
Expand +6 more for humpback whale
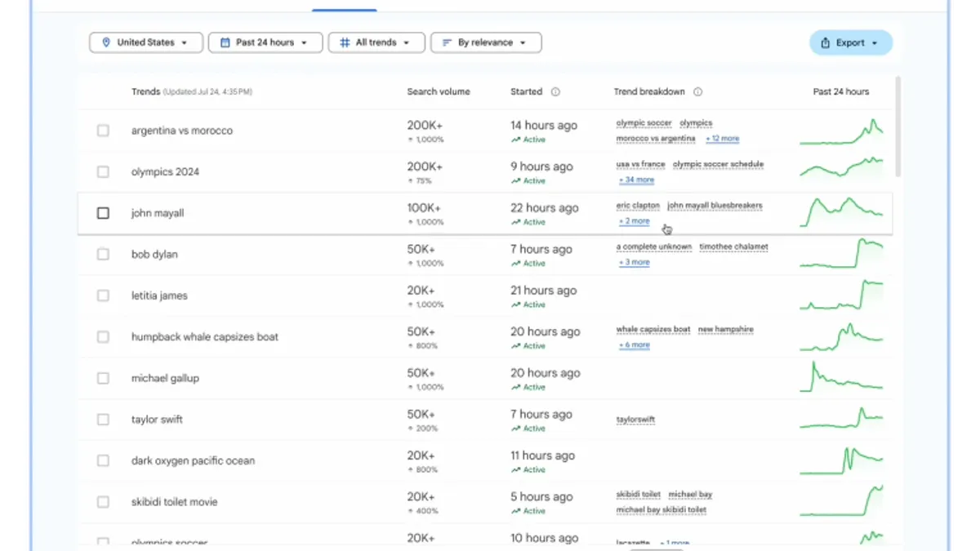[635, 344]
